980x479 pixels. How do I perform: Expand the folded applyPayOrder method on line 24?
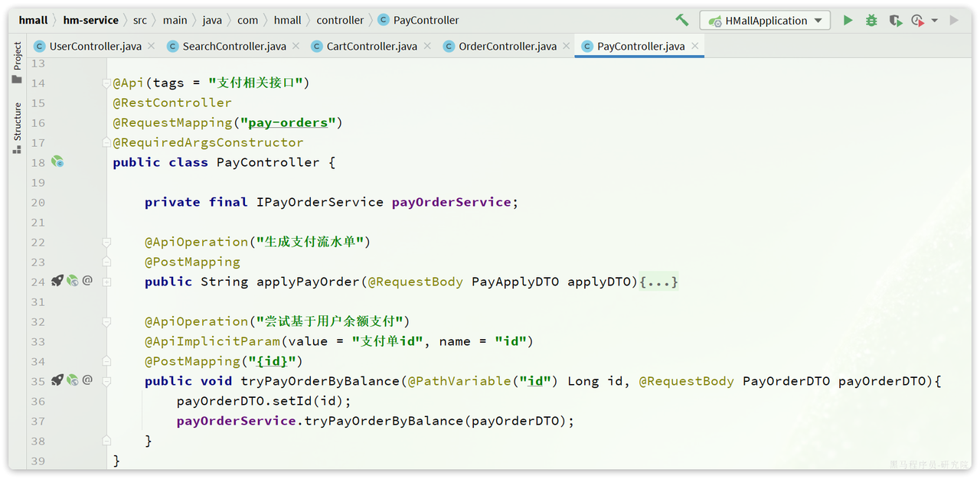click(106, 282)
